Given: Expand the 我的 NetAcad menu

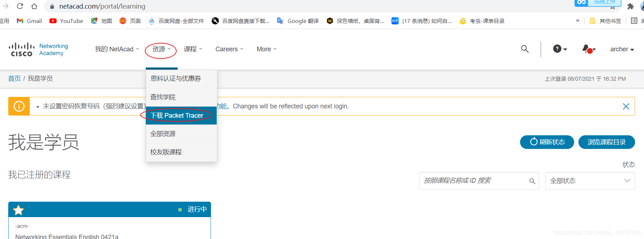Looking at the screenshot, I should [117, 49].
